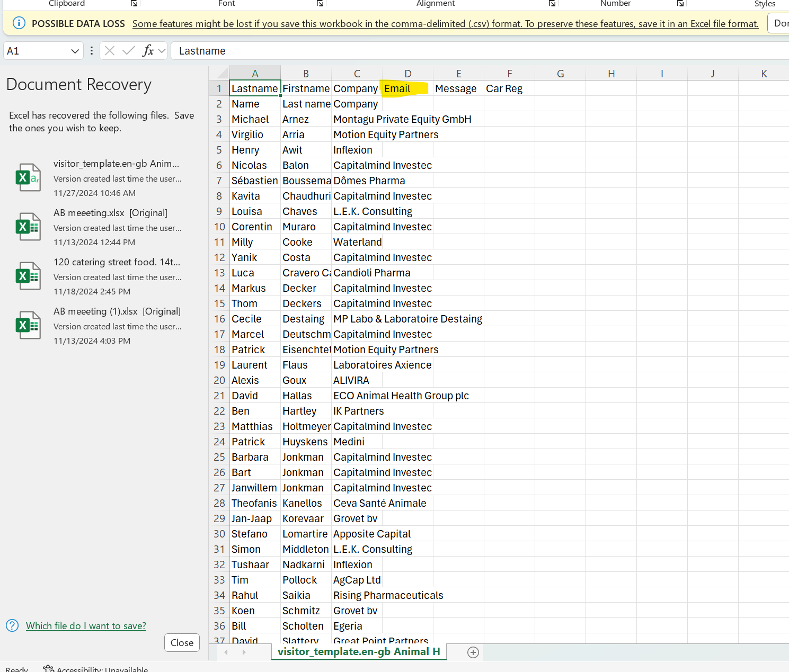The width and height of the screenshot is (789, 672).
Task: Select cell containing Egeria
Action: pos(357,626)
